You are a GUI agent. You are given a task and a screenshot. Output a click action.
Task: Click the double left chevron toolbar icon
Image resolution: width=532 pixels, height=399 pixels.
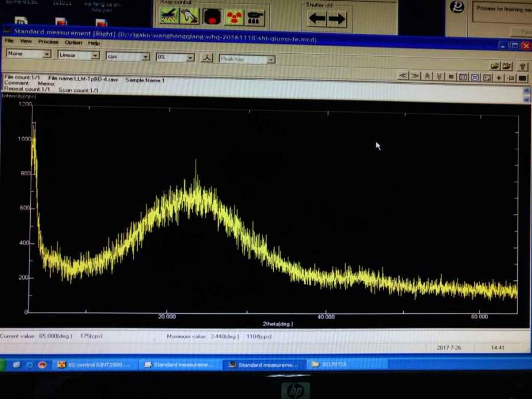[403, 76]
